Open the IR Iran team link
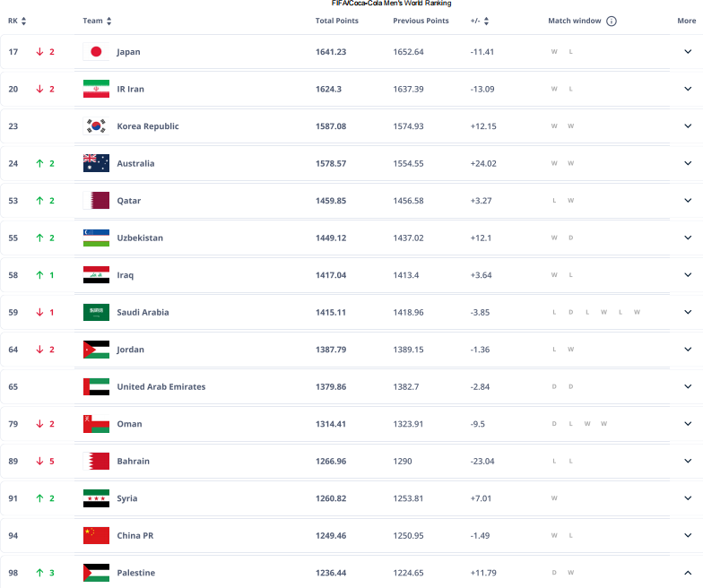Image resolution: width=703 pixels, height=588 pixels. (x=131, y=89)
